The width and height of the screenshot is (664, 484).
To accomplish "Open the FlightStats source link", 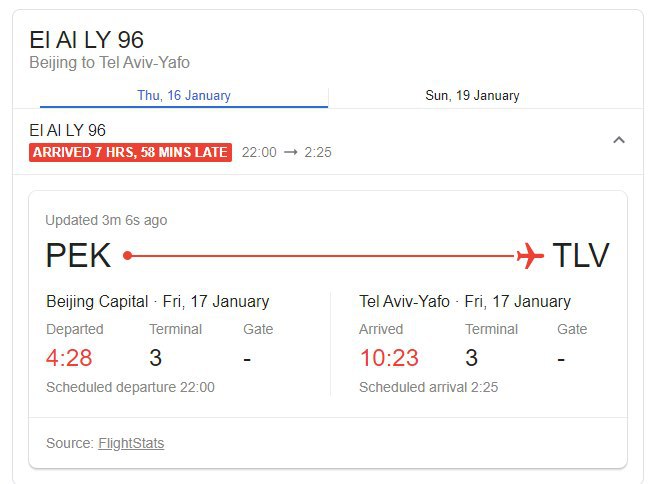I will click(131, 443).
